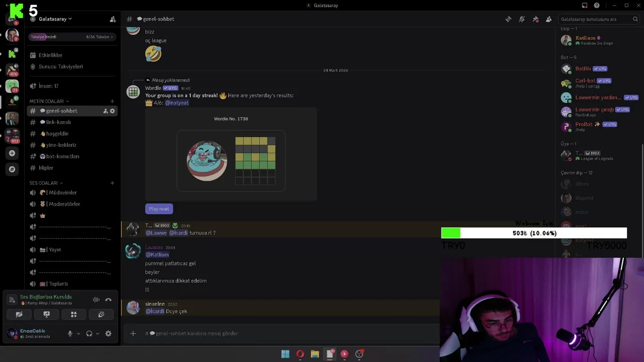Open the BotRix bot profile
The image size is (644, 362).
point(599,69)
